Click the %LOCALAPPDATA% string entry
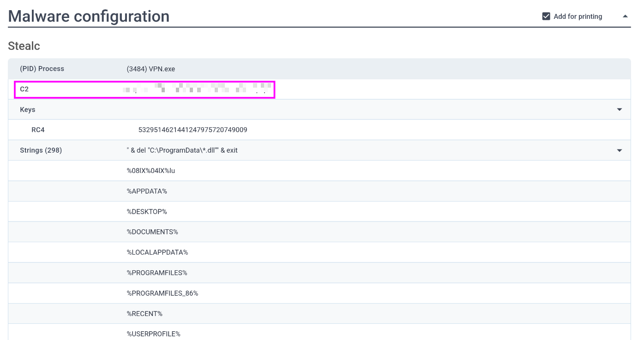Image resolution: width=644 pixels, height=340 pixels. pyautogui.click(x=157, y=252)
